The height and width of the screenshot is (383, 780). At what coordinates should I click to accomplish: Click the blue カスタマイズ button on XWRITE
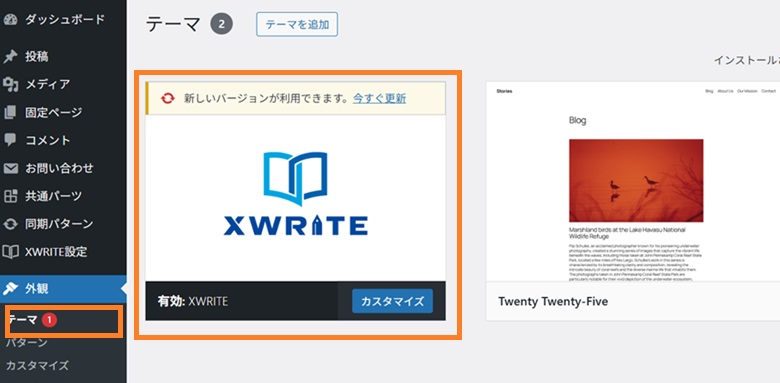(x=392, y=301)
